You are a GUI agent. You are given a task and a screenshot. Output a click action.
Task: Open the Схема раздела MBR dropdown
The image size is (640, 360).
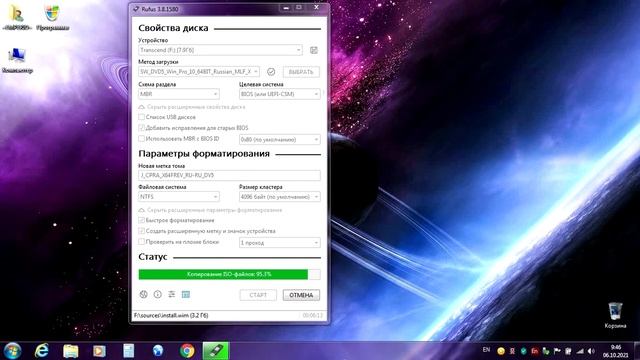(179, 94)
